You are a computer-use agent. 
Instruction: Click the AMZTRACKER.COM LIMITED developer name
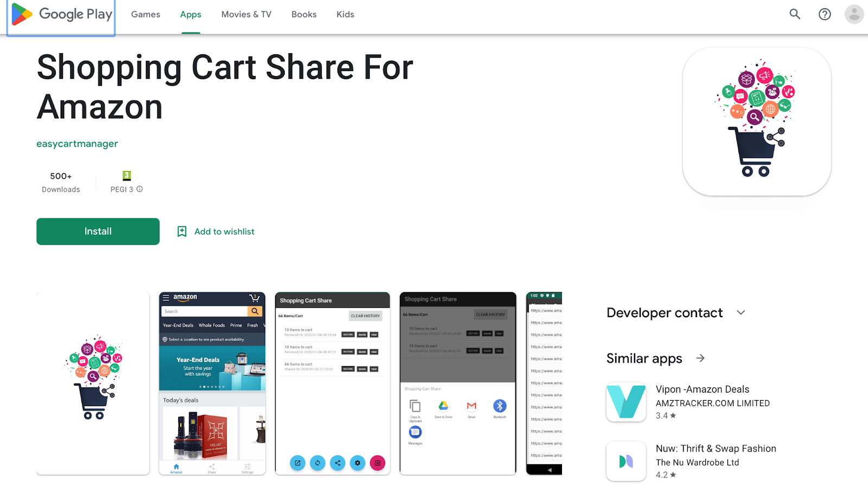coord(712,403)
